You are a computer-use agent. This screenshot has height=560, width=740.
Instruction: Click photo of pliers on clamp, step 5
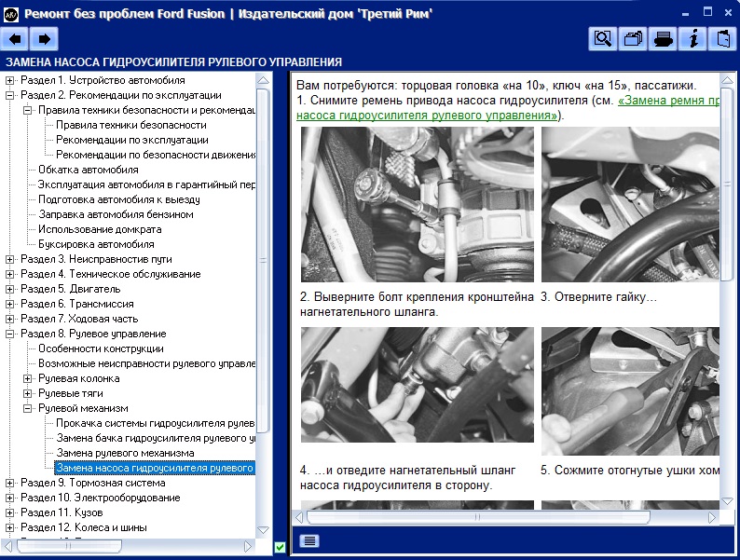tap(630, 391)
